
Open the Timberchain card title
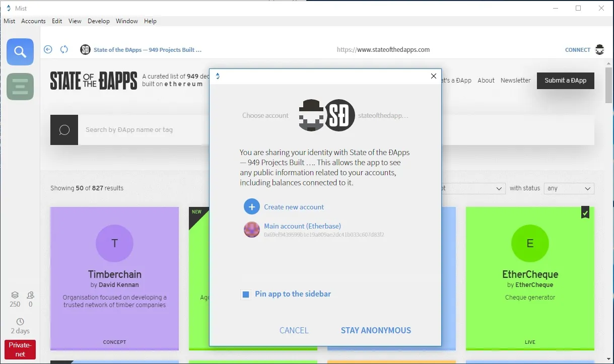(115, 274)
